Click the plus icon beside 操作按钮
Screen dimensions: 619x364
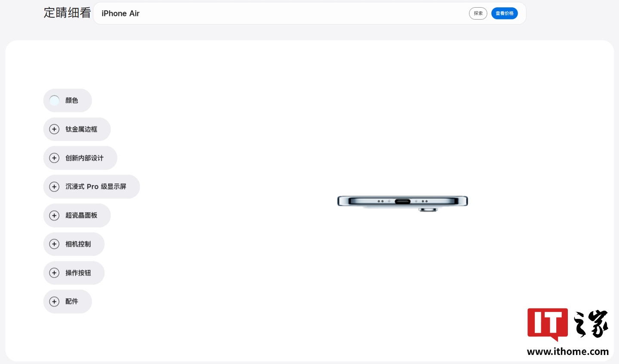[54, 273]
